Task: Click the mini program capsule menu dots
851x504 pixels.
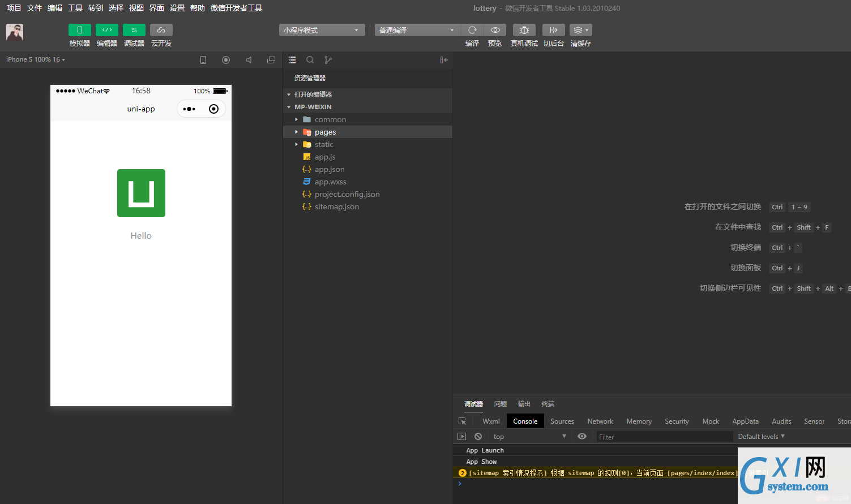Action: point(189,109)
